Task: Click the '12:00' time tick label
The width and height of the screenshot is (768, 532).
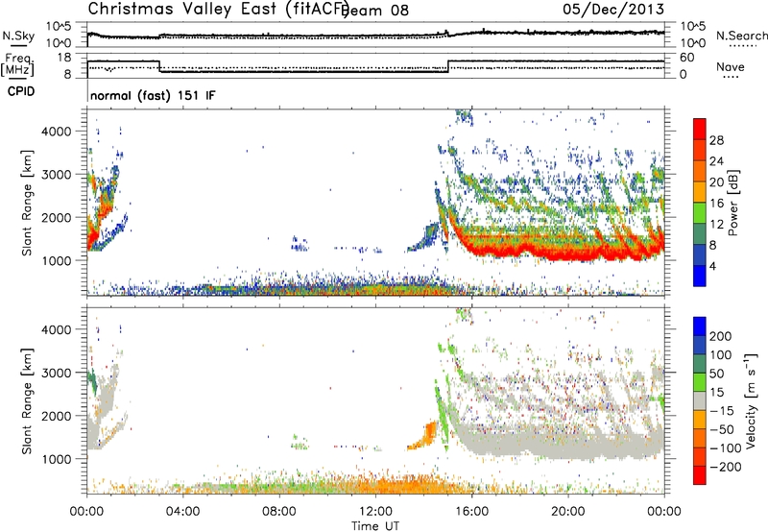Action: coord(375,512)
